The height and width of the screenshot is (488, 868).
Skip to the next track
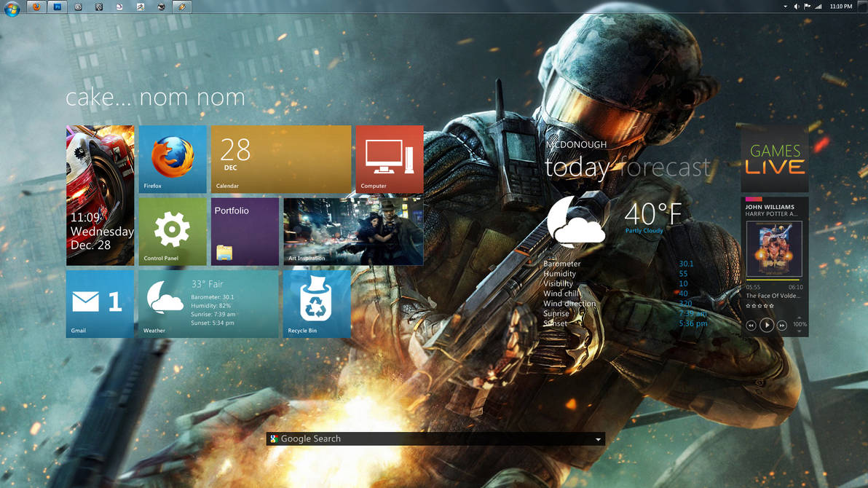coord(782,325)
